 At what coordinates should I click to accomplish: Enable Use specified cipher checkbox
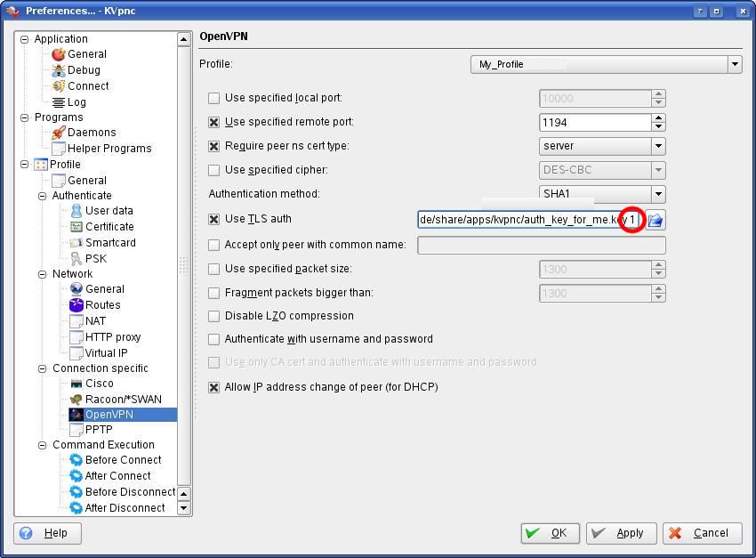coord(213,170)
